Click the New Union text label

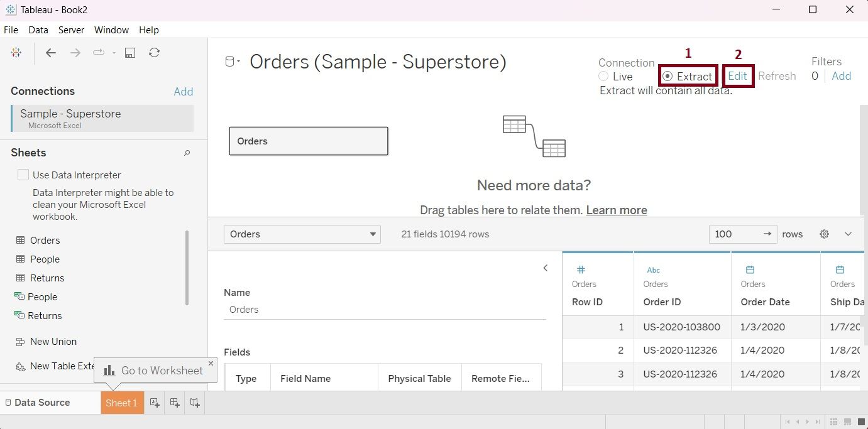(53, 342)
